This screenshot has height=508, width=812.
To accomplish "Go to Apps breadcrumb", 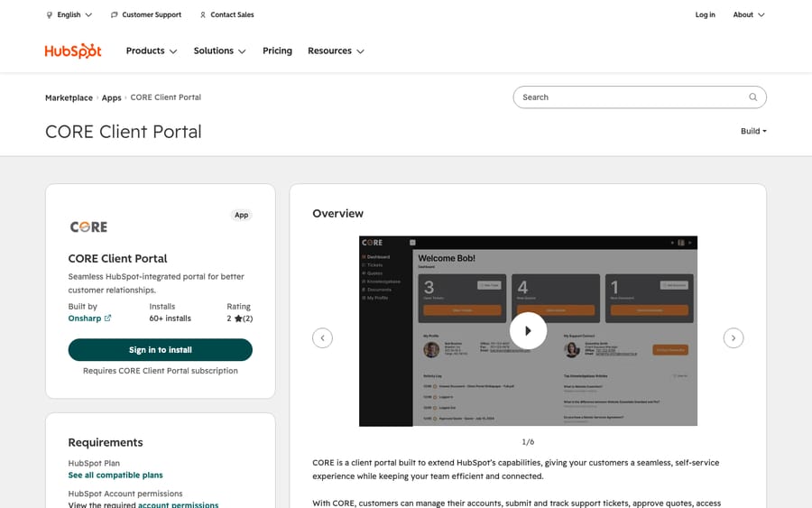I will (111, 97).
